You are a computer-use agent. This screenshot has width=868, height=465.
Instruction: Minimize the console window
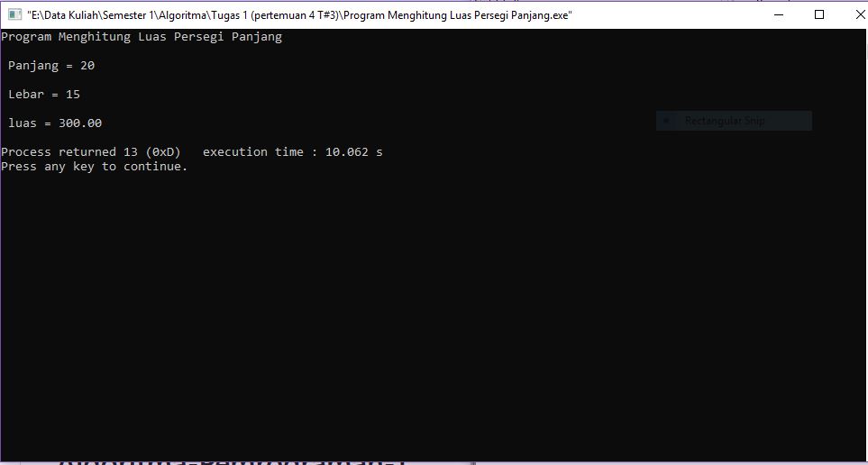(x=779, y=15)
